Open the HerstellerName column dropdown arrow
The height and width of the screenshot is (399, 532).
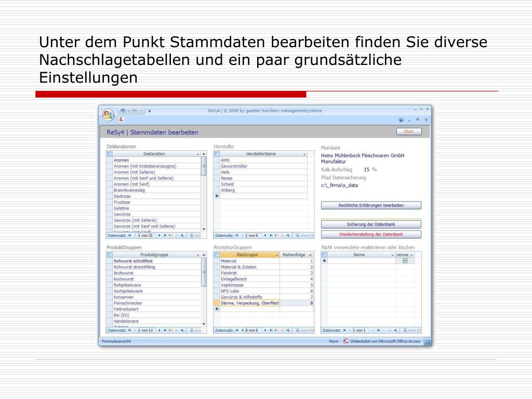(x=304, y=154)
